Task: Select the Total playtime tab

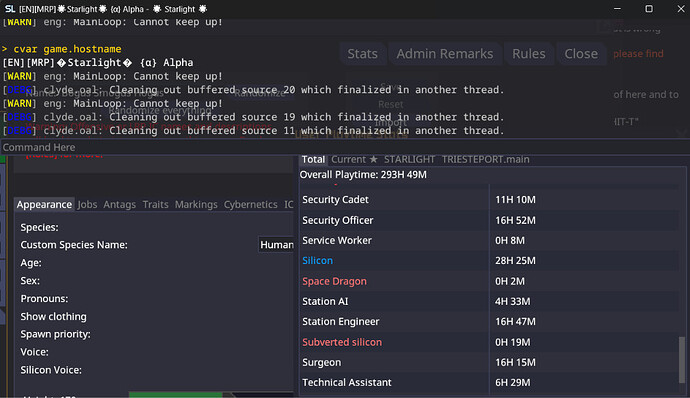Action: [x=313, y=159]
